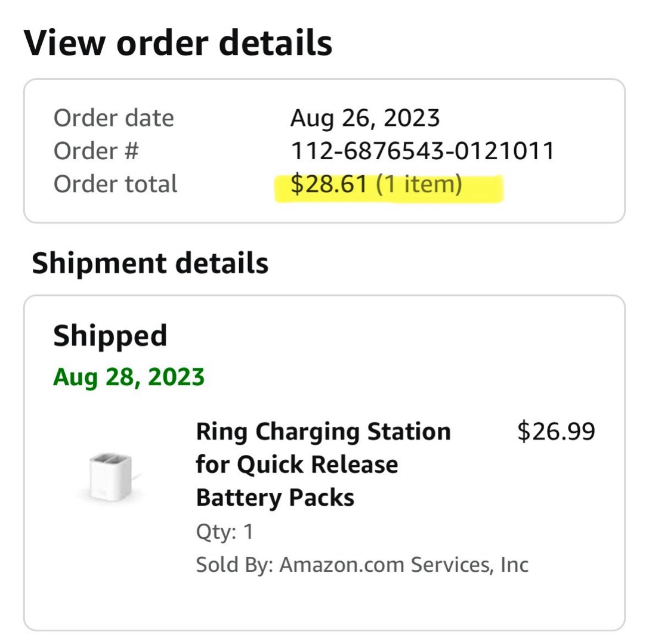Image resolution: width=649 pixels, height=644 pixels.
Task: Click the Amazon.com Services, Inc seller name
Action: coord(404,565)
